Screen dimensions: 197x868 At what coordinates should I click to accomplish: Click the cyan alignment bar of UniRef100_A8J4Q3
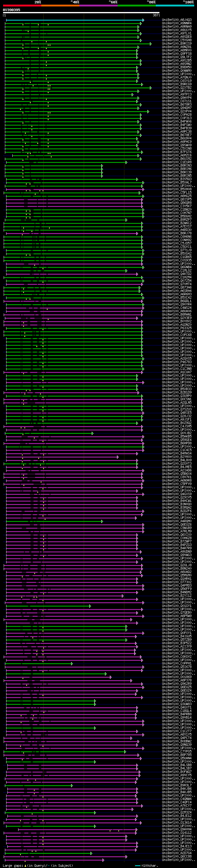pyautogui.click(x=75, y=20)
